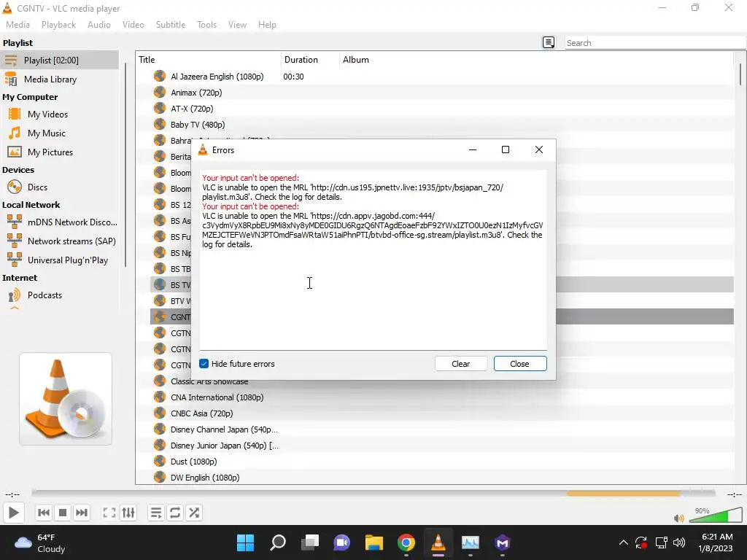The height and width of the screenshot is (560, 747).
Task: Dismiss Errors dialog via X button
Action: pos(539,150)
